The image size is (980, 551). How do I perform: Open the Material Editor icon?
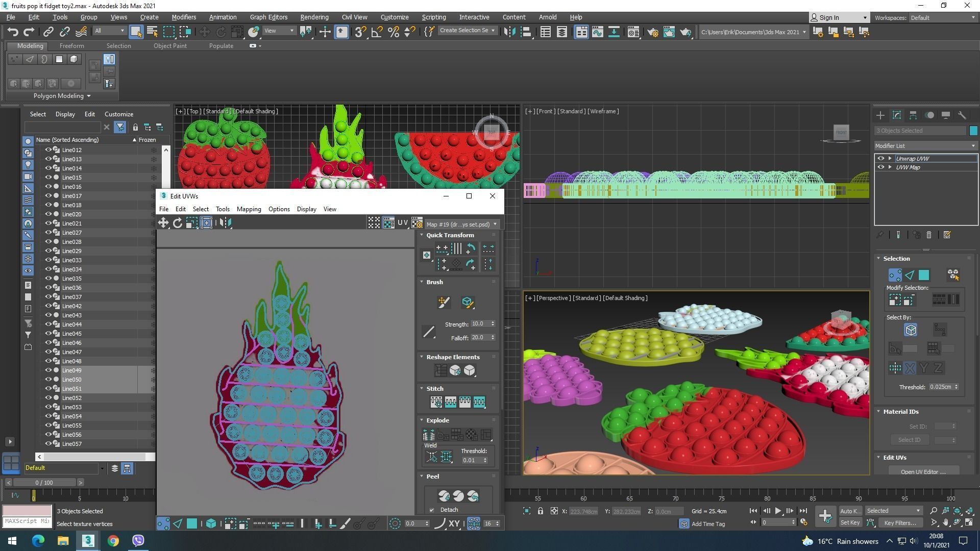[x=633, y=32]
